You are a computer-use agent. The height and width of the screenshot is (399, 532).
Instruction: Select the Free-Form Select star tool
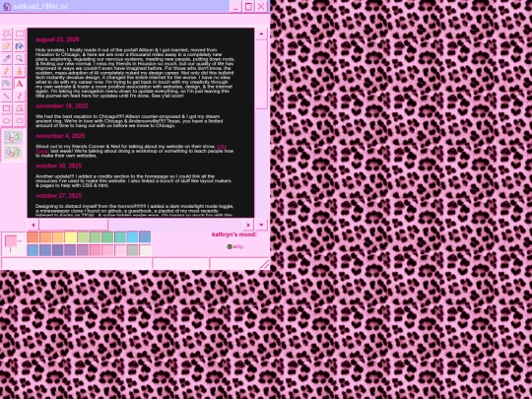pyautogui.click(x=7, y=33)
